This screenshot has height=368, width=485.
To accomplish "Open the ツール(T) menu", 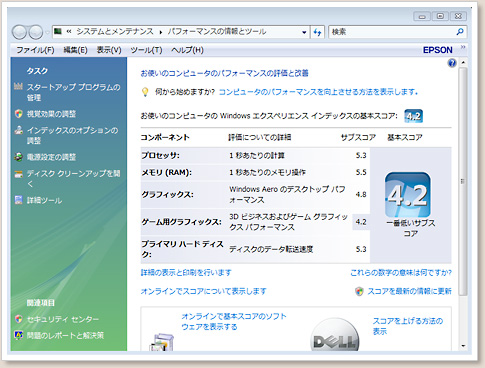I will coord(146,50).
